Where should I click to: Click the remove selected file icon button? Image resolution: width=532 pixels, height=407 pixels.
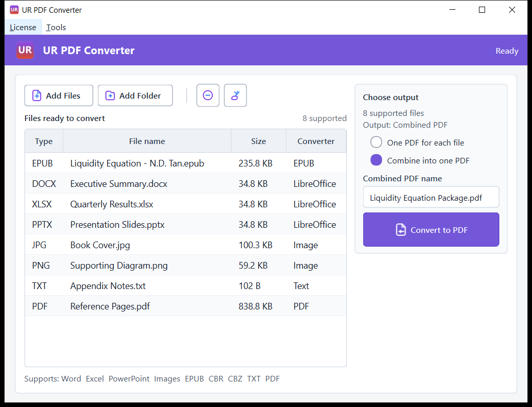[x=208, y=95]
